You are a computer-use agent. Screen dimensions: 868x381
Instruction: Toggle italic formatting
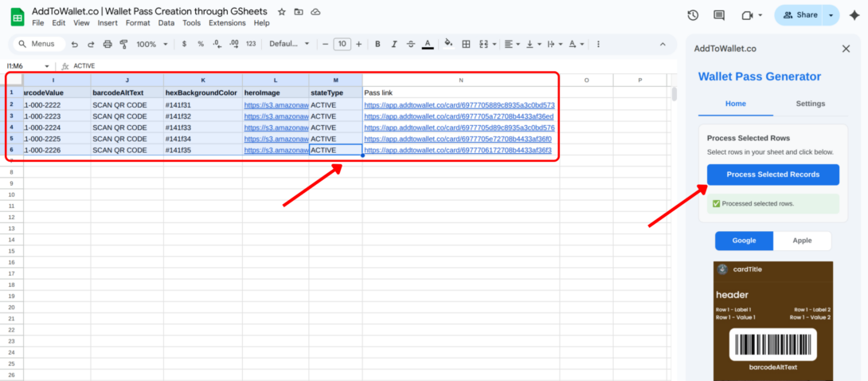click(394, 45)
